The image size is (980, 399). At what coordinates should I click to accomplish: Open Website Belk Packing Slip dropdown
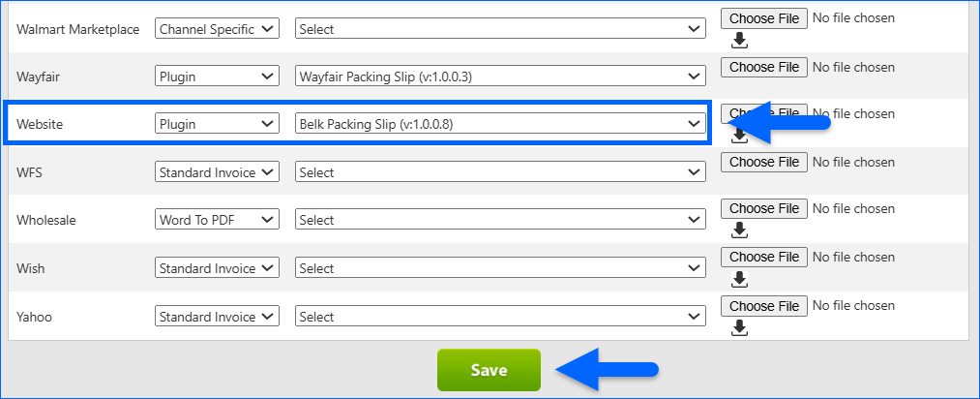pyautogui.click(x=500, y=123)
